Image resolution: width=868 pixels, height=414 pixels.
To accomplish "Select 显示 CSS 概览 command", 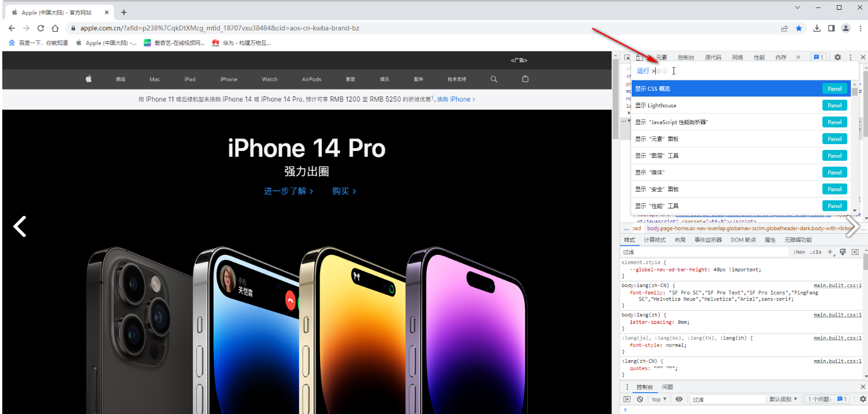I will pos(741,88).
